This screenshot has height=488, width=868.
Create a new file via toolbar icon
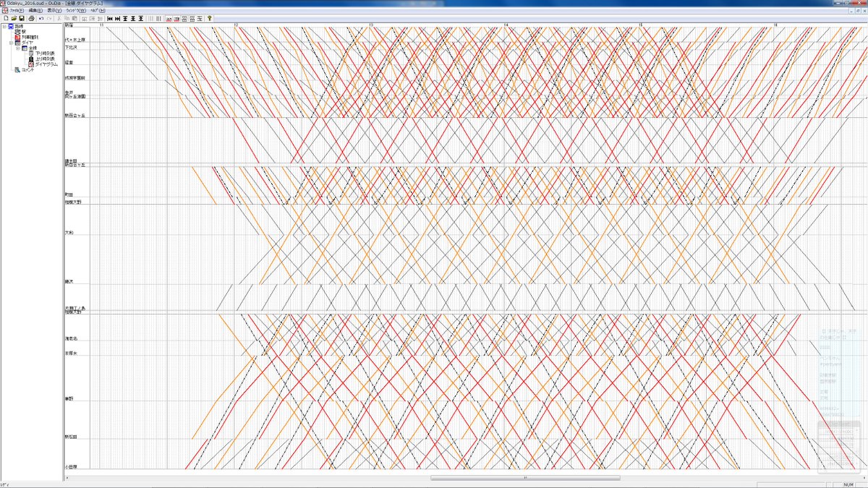7,18
